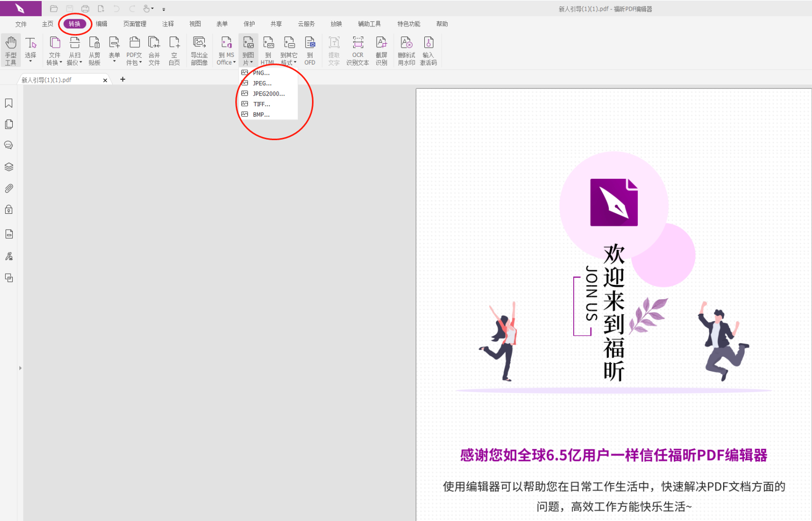Click the 删除试用水印 remove watermark icon
Image resolution: width=812 pixels, height=521 pixels.
406,50
